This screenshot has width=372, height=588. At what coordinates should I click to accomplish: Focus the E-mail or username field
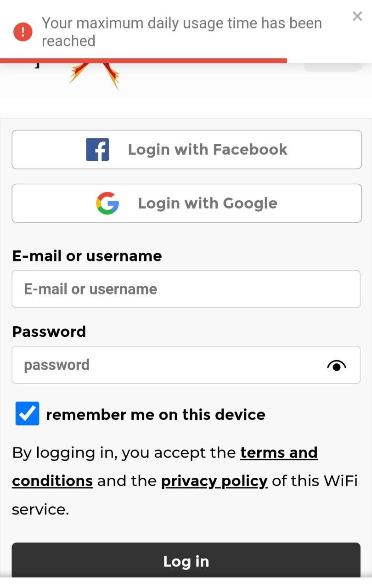186,289
